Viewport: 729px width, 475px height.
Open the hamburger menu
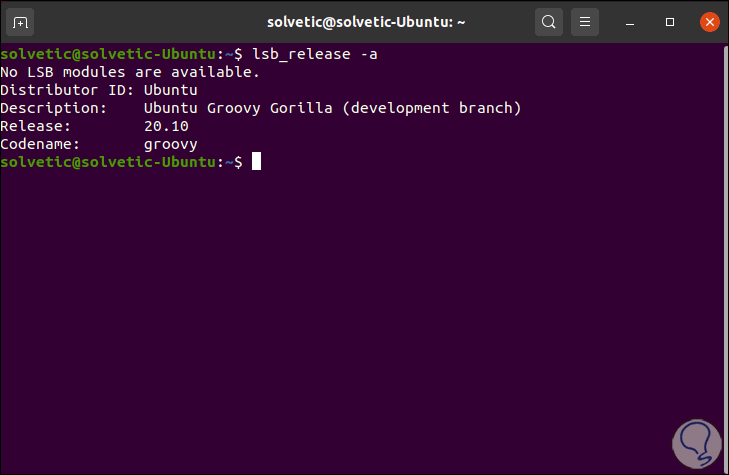pyautogui.click(x=585, y=22)
